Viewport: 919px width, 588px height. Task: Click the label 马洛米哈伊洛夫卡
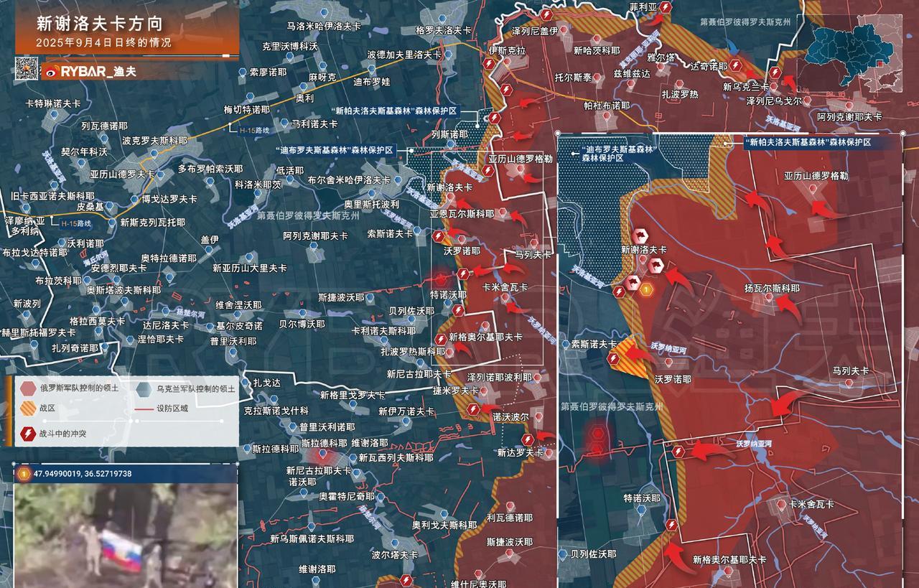tap(324, 25)
